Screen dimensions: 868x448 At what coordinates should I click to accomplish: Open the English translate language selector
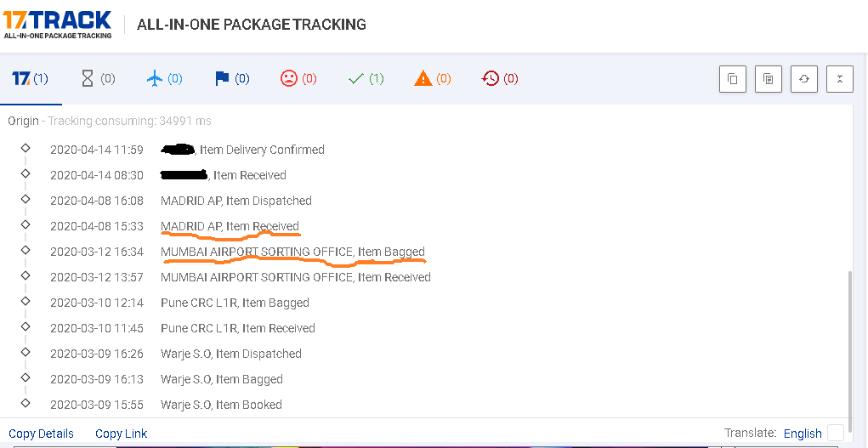coord(803,433)
